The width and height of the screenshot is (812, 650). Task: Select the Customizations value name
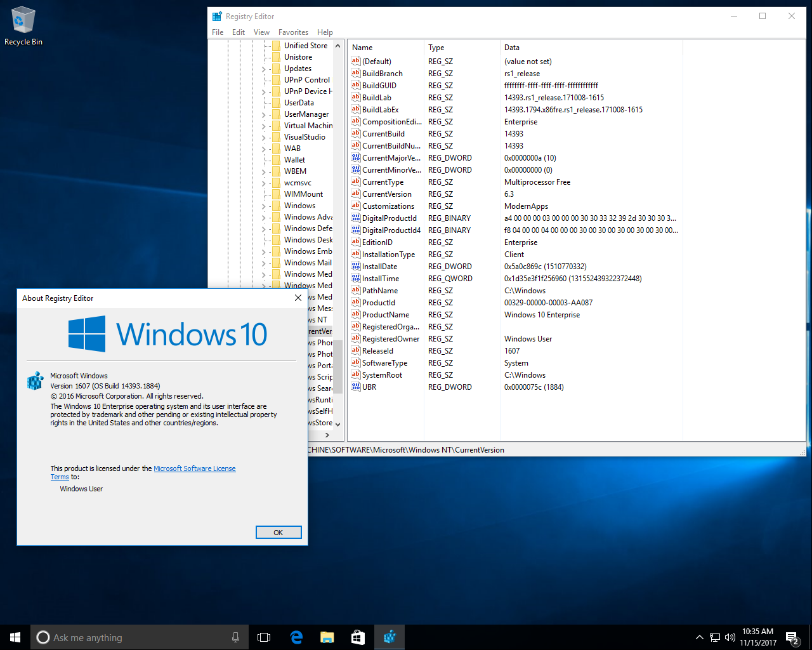pyautogui.click(x=388, y=206)
